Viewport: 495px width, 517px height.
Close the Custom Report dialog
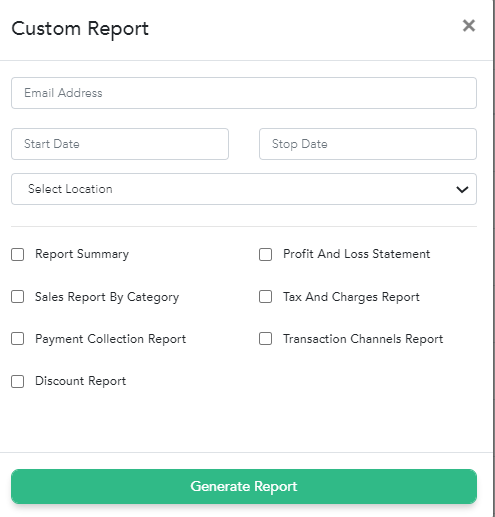(x=469, y=26)
